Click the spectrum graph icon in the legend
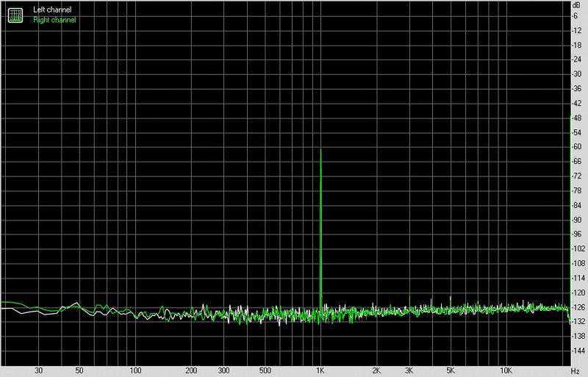This screenshot has width=588, height=377. click(15, 15)
